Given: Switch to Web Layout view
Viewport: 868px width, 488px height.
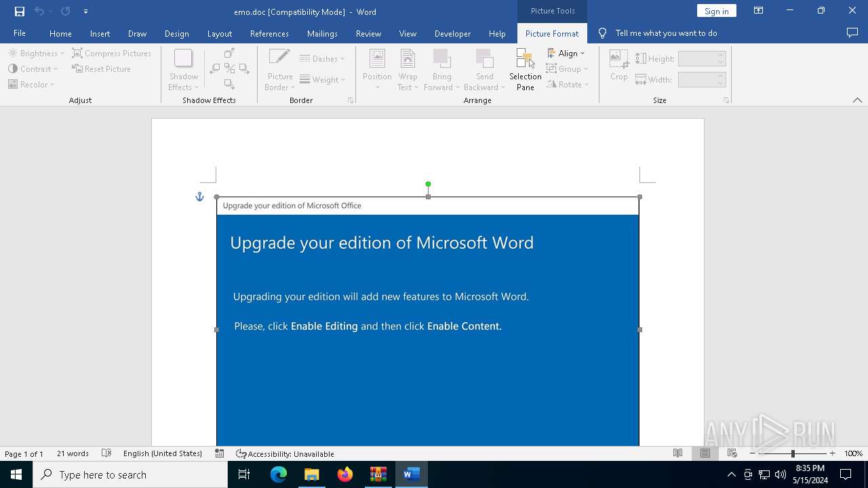Looking at the screenshot, I should [x=732, y=453].
